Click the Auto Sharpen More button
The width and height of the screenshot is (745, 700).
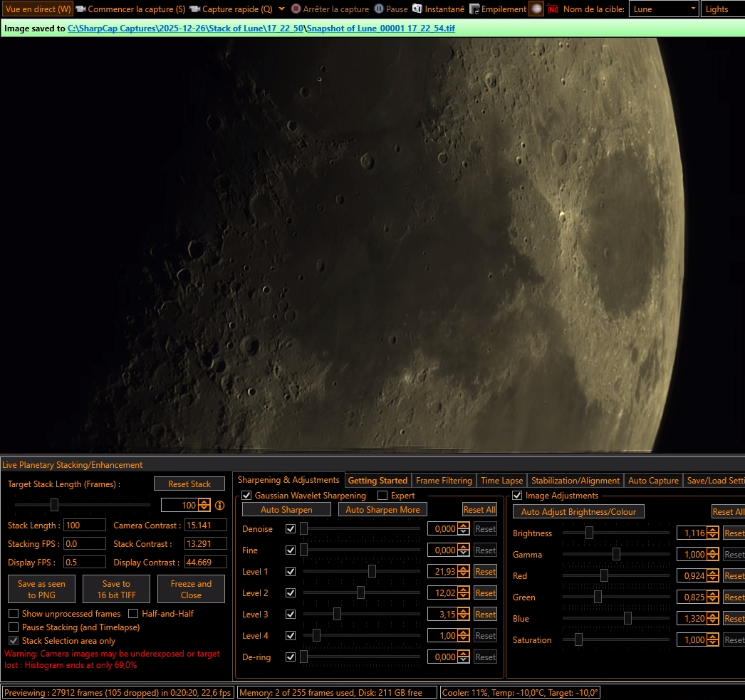[382, 510]
